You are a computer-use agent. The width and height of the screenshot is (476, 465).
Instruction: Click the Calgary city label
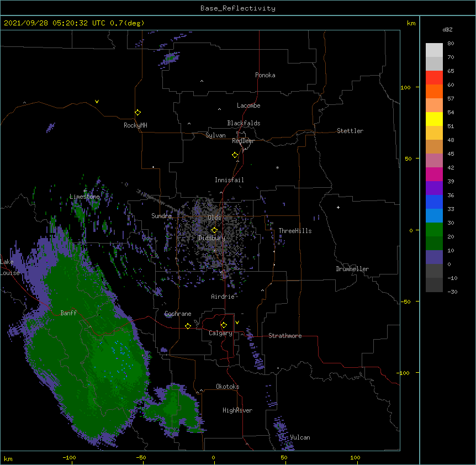tap(220, 333)
